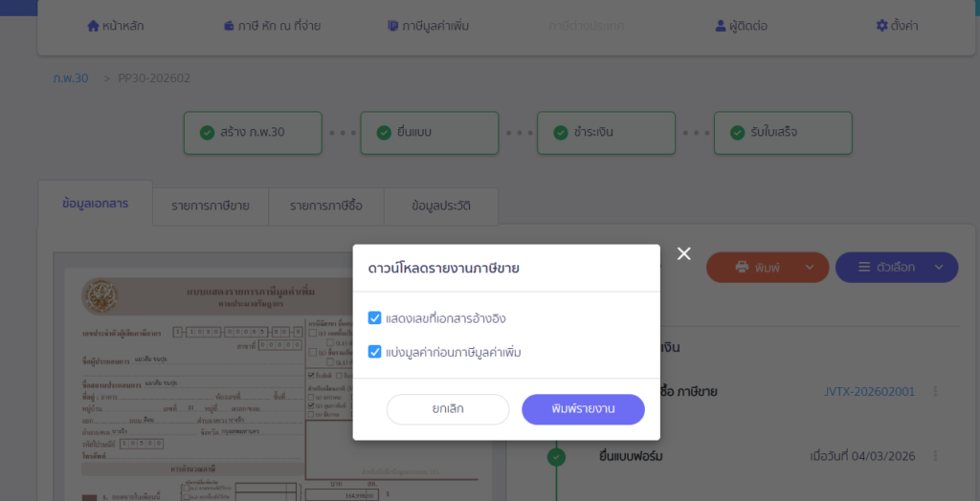Click the home icon beside หน้าหลัก
This screenshot has height=501, width=980.
93,26
